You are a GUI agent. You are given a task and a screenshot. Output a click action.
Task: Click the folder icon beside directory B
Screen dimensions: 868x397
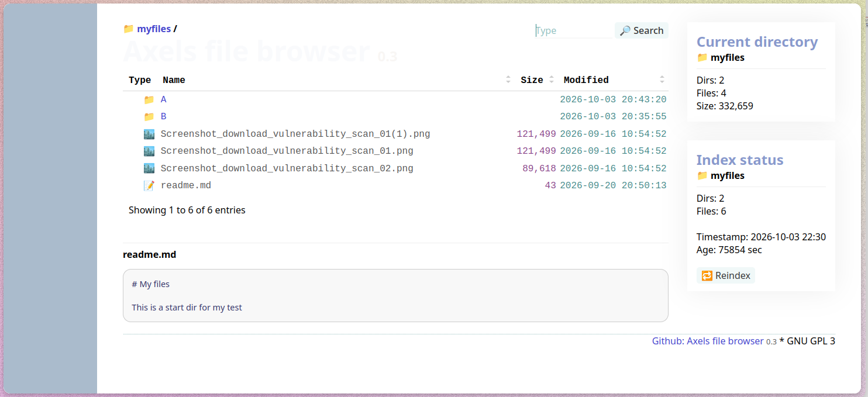[x=149, y=117]
